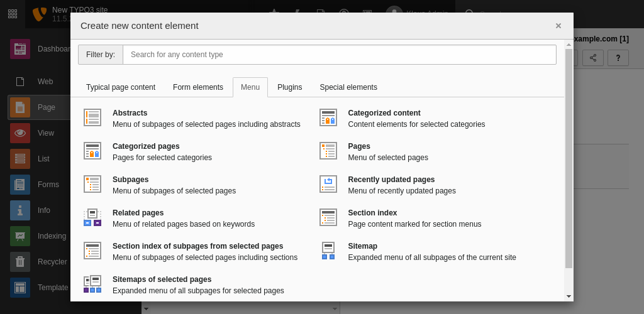Select the Abstracts menu element icon
Image resolution: width=644 pixels, height=314 pixels.
(92, 117)
